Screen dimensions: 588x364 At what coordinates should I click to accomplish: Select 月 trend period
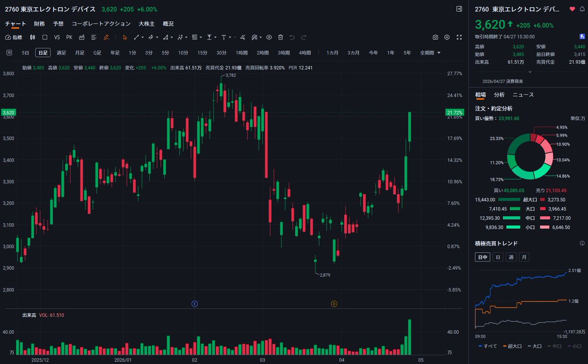[524, 257]
